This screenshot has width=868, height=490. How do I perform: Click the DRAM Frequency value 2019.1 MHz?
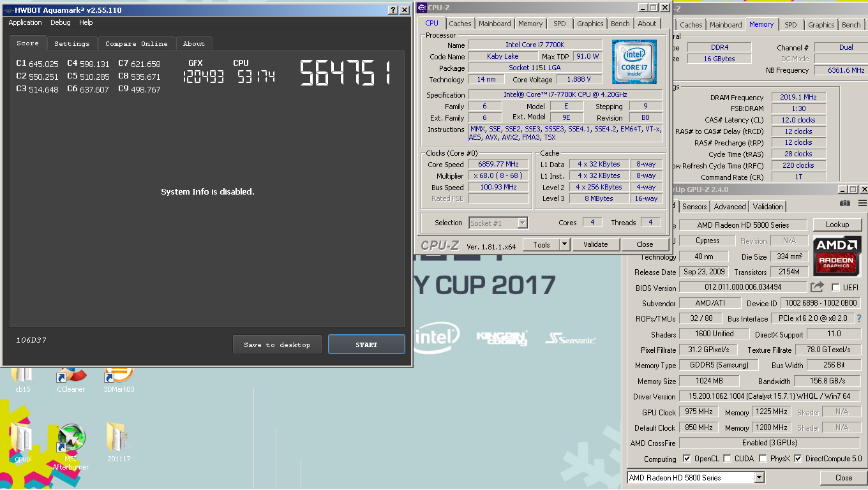click(798, 98)
